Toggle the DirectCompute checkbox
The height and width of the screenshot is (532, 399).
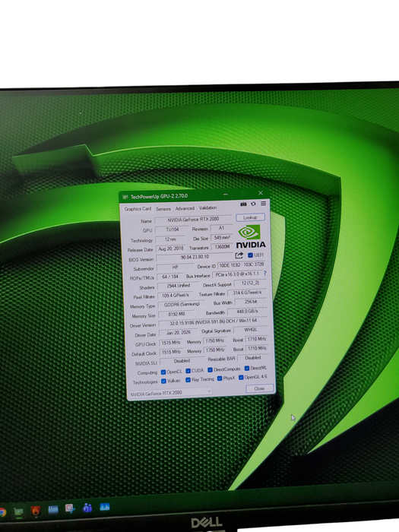210,370
